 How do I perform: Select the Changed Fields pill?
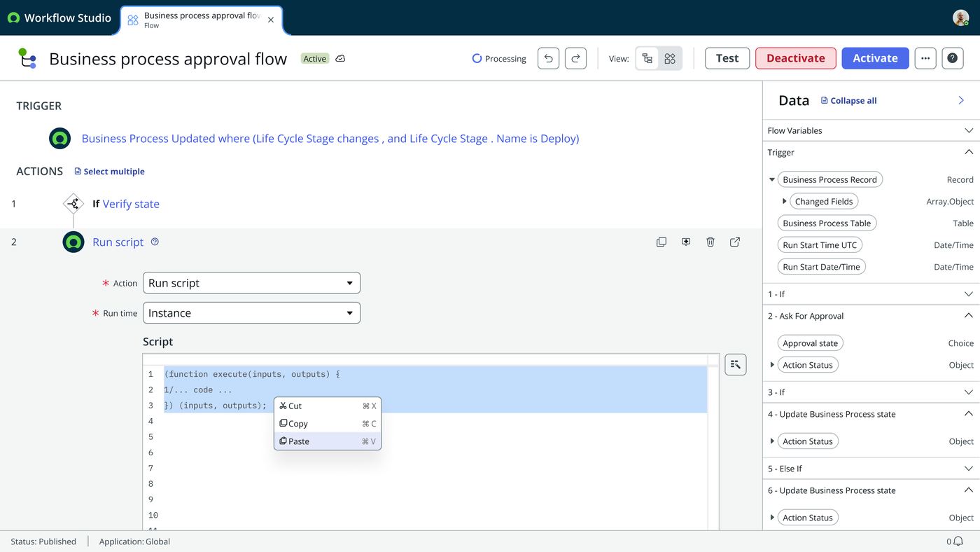coord(824,202)
